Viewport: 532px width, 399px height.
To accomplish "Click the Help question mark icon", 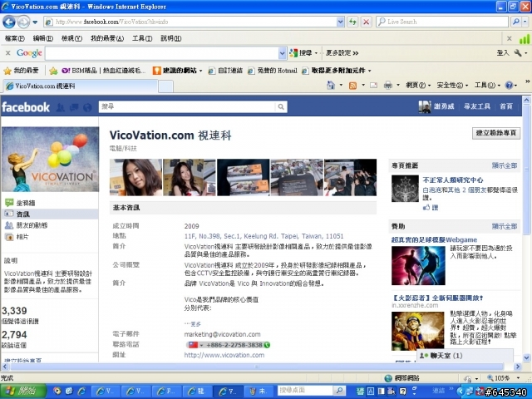I will click(x=509, y=85).
